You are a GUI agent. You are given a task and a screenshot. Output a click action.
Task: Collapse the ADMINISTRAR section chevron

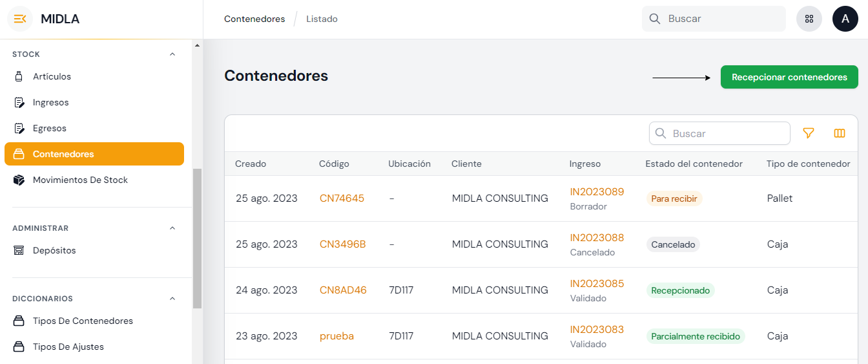pyautogui.click(x=172, y=228)
